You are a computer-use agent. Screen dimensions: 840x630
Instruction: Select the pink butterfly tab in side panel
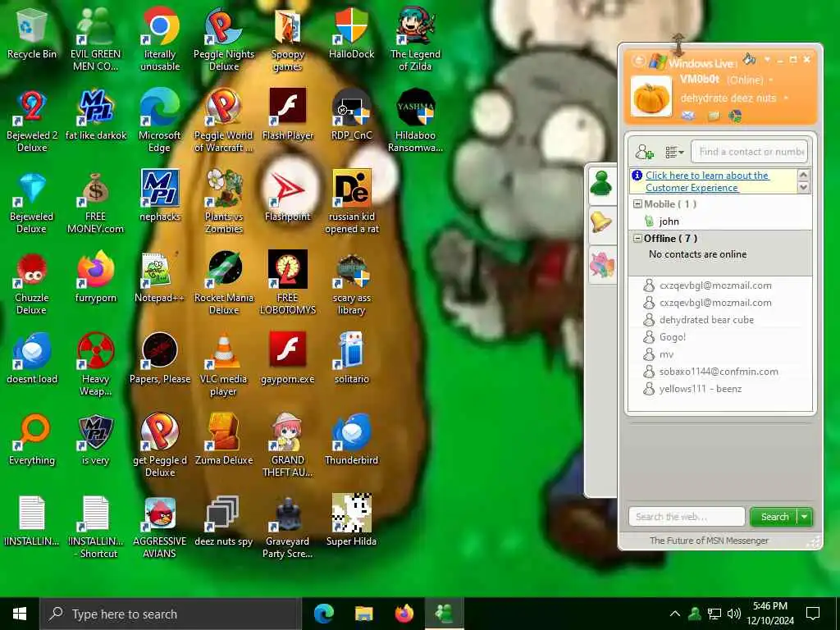tap(603, 265)
